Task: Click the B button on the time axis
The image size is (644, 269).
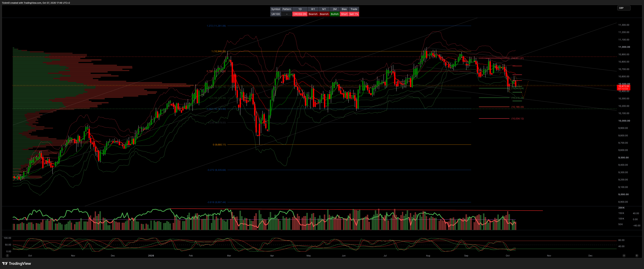Action: click(x=637, y=256)
